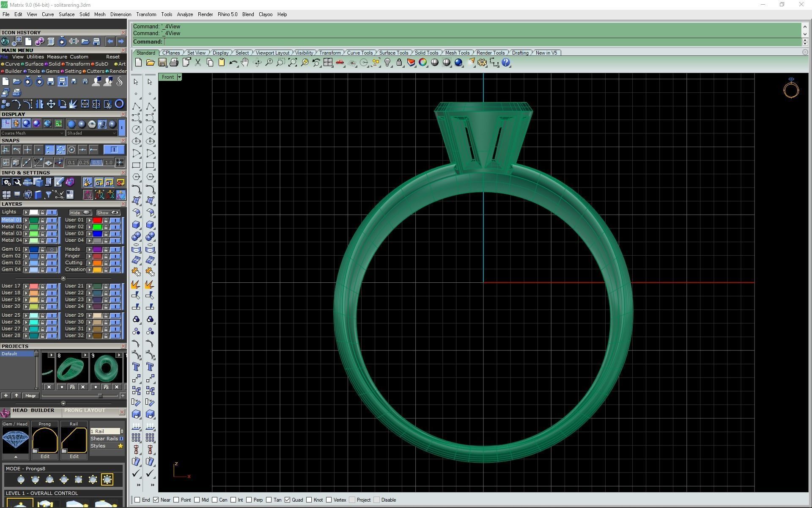Enable the Cen osnap checkbox
The image size is (812, 508).
click(x=215, y=500)
